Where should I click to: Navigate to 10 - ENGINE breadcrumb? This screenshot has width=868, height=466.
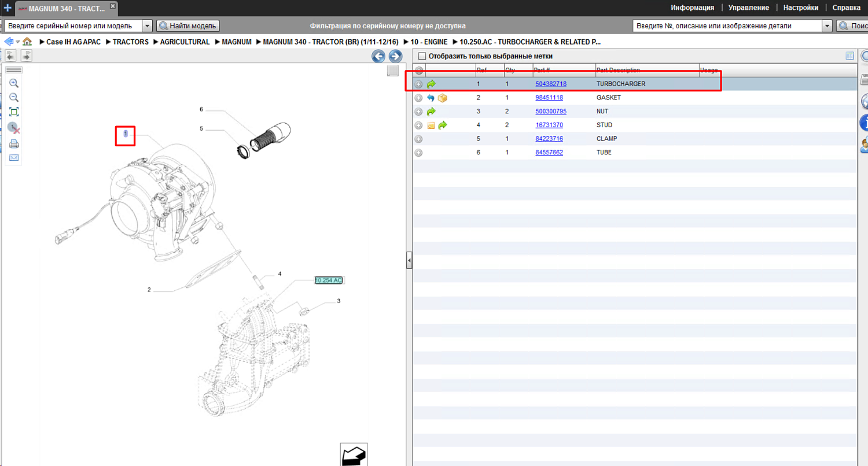click(x=429, y=42)
